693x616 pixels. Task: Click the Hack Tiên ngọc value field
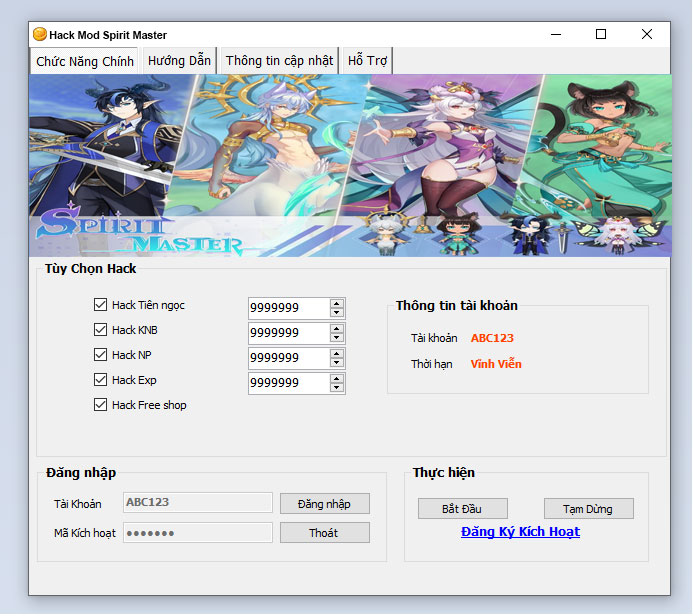click(x=289, y=308)
